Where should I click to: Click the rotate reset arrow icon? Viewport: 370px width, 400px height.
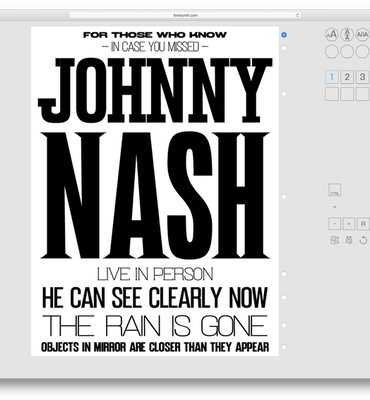363,240
